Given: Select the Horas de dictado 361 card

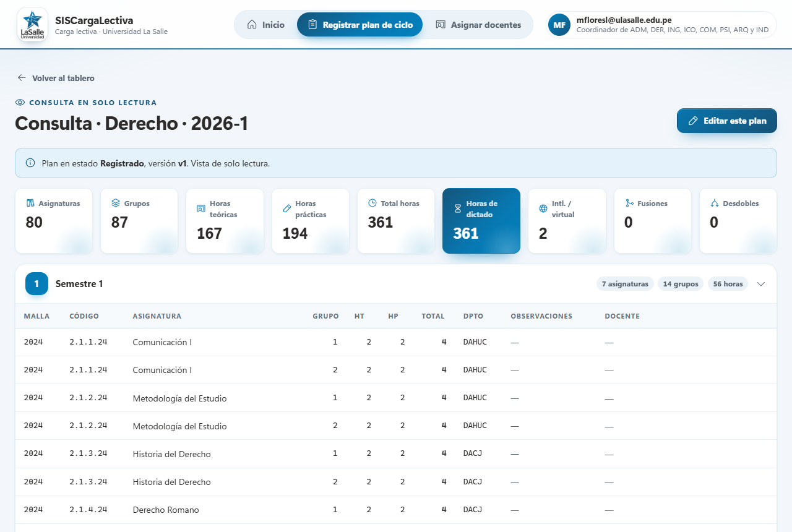Looking at the screenshot, I should coord(481,221).
